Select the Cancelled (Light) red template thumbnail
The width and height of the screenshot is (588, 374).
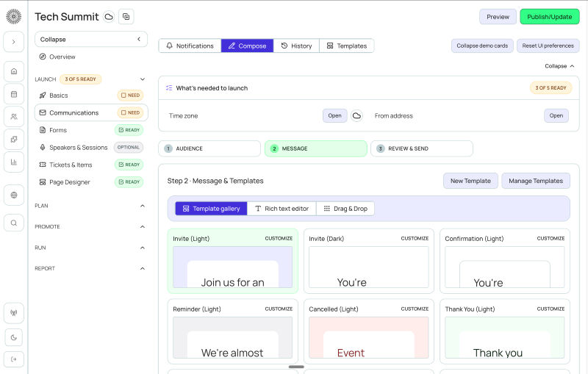369,337
